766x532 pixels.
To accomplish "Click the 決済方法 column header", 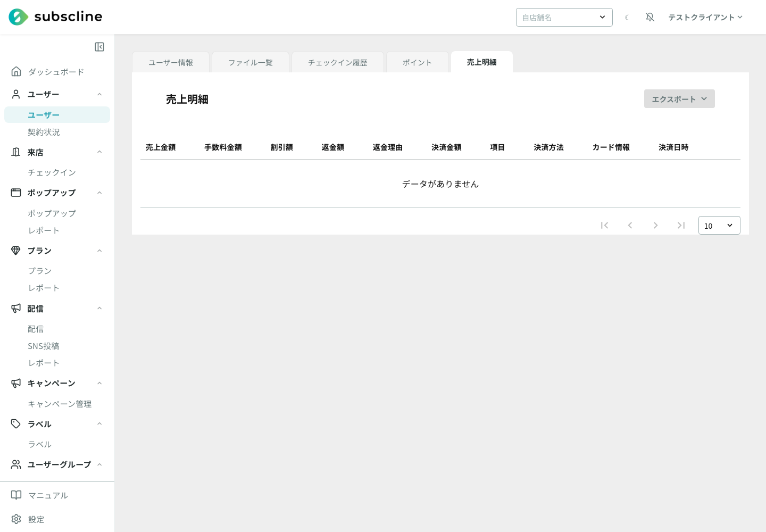I will (549, 147).
